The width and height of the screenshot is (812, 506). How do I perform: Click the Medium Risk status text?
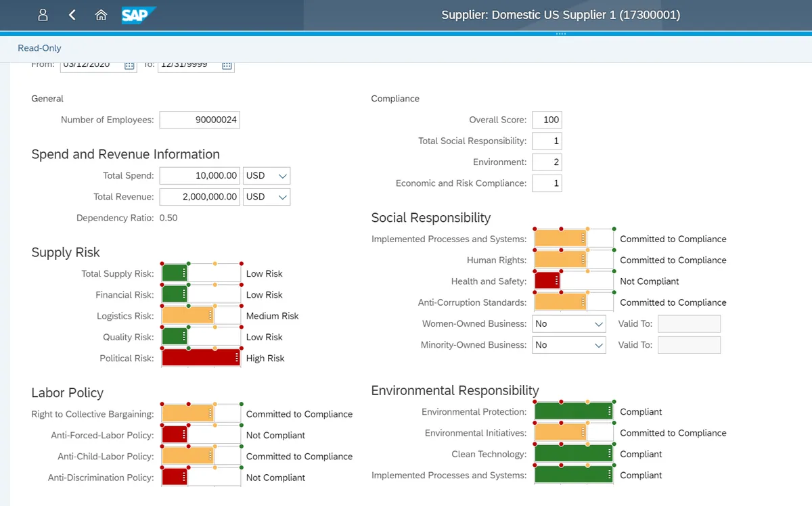273,316
